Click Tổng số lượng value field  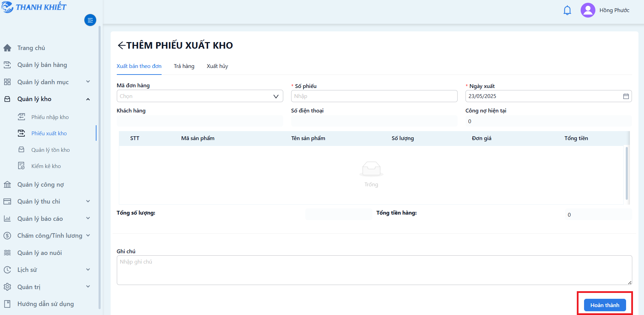(339, 215)
